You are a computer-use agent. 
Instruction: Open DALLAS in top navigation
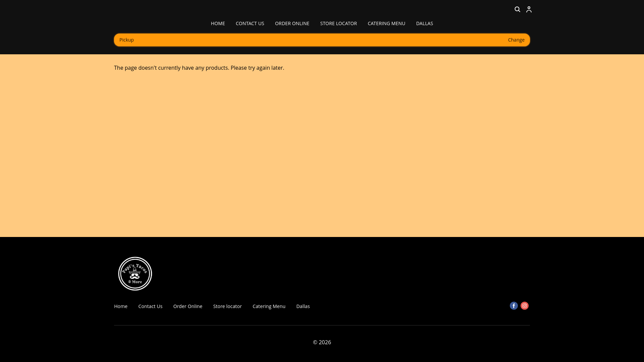pyautogui.click(x=425, y=23)
